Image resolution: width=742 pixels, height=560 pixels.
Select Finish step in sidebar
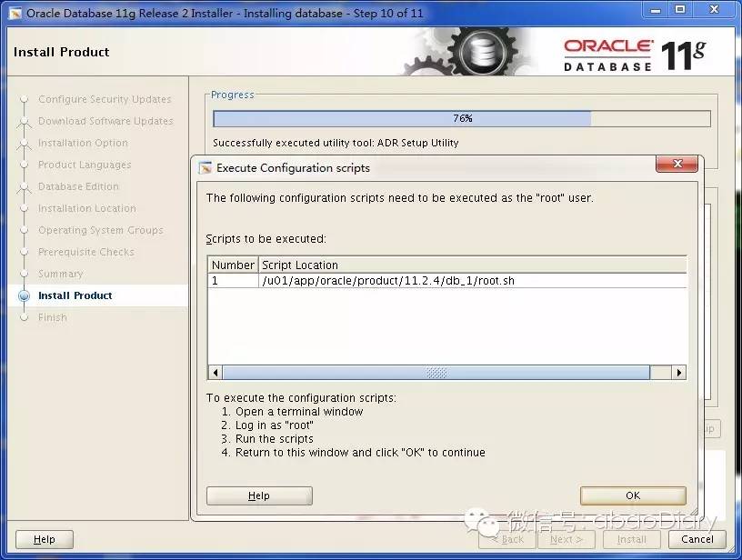pyautogui.click(x=53, y=317)
